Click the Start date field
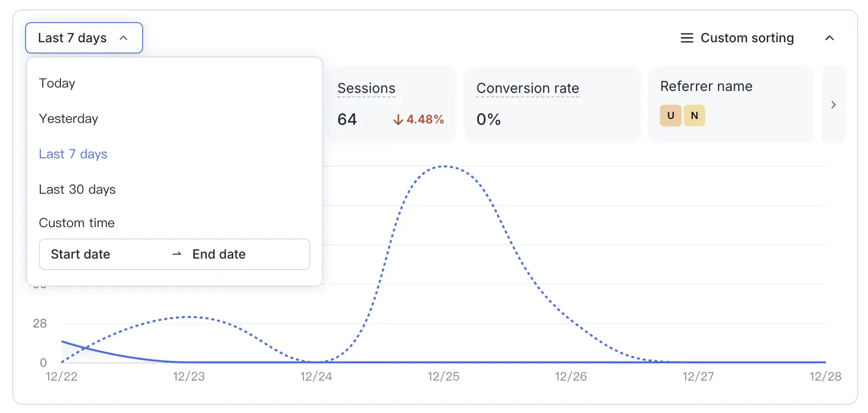The width and height of the screenshot is (868, 413). tap(81, 254)
